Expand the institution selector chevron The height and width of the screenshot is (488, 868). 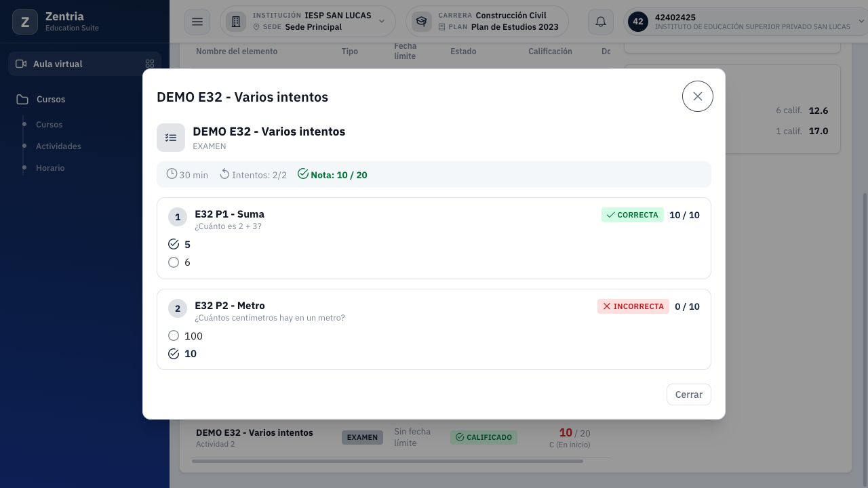coord(382,22)
